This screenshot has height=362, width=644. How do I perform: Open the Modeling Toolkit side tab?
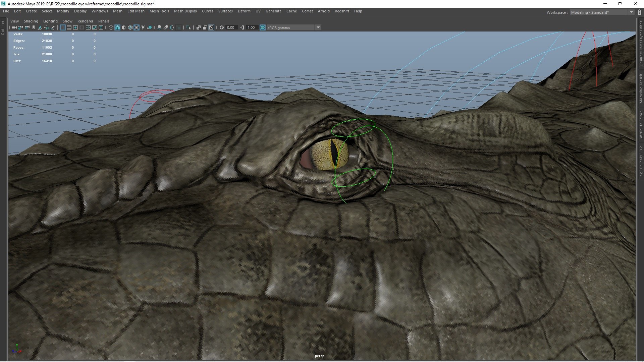[641, 88]
